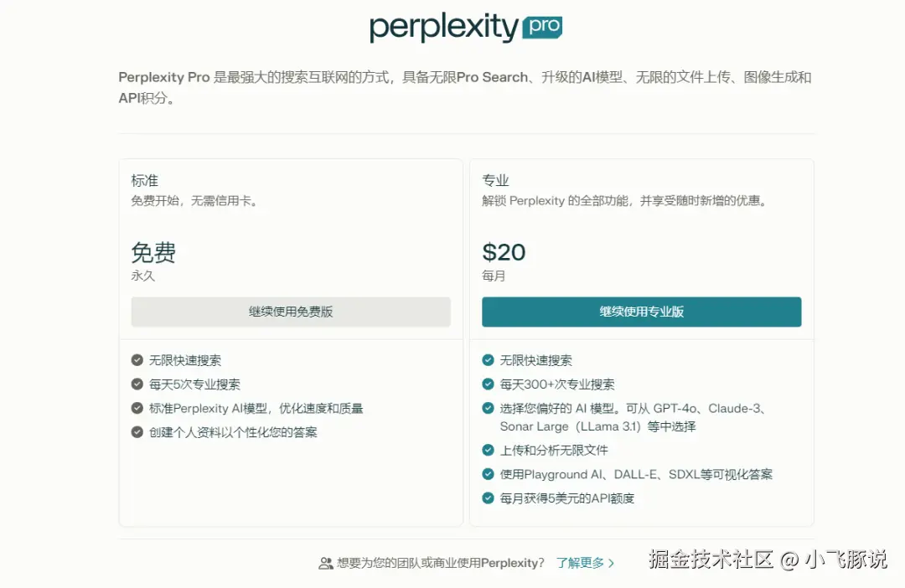Select the 专业 plan heading
Image resolution: width=905 pixels, height=588 pixels.
495,181
